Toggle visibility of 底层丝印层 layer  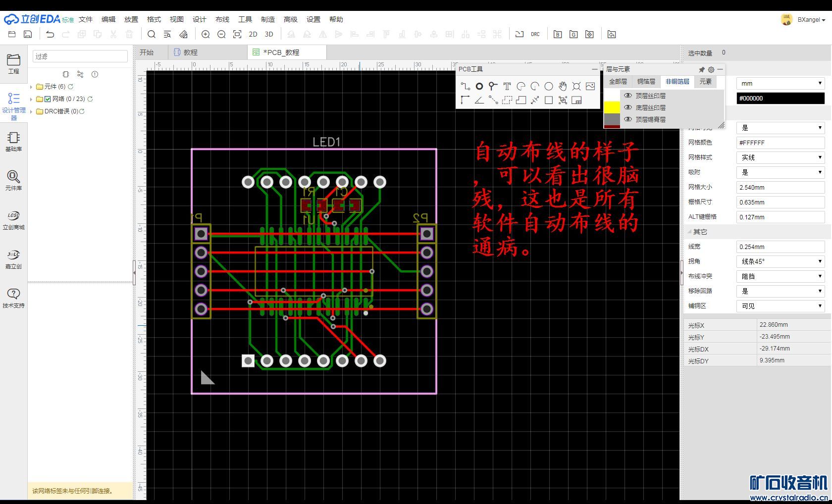click(x=628, y=107)
